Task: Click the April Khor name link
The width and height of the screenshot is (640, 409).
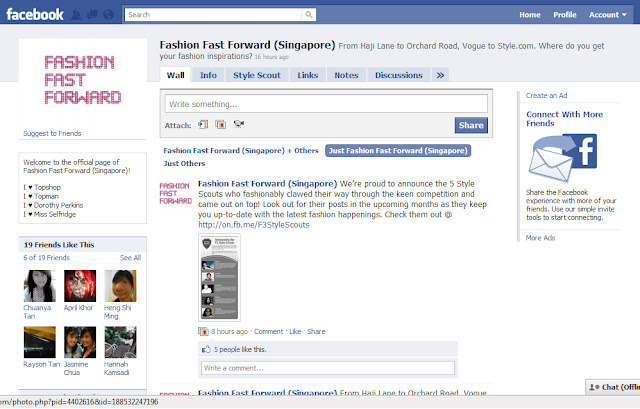Action: point(78,308)
